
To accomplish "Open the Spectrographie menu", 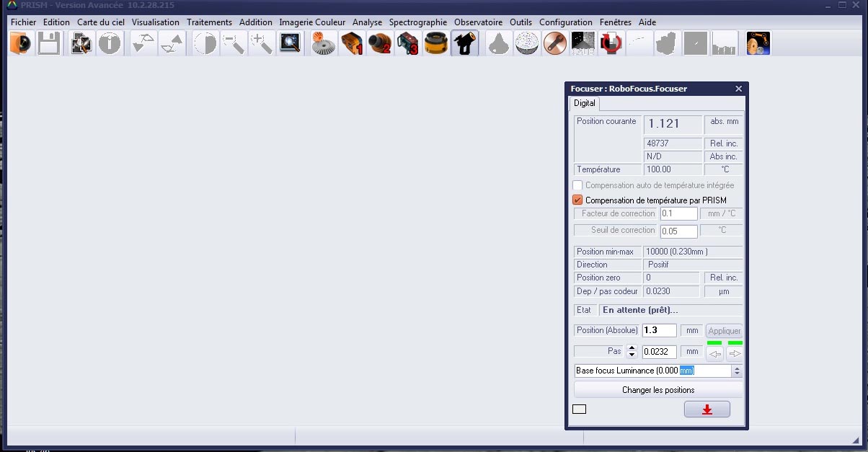I will click(x=418, y=22).
